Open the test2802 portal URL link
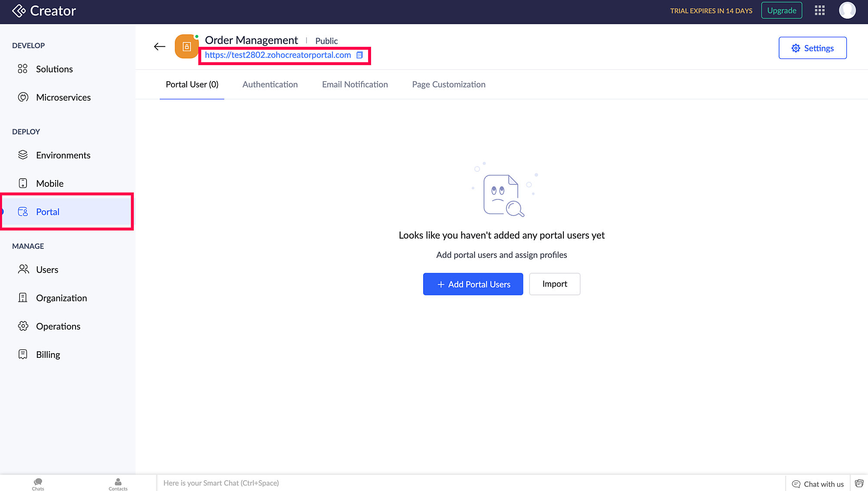 point(278,55)
